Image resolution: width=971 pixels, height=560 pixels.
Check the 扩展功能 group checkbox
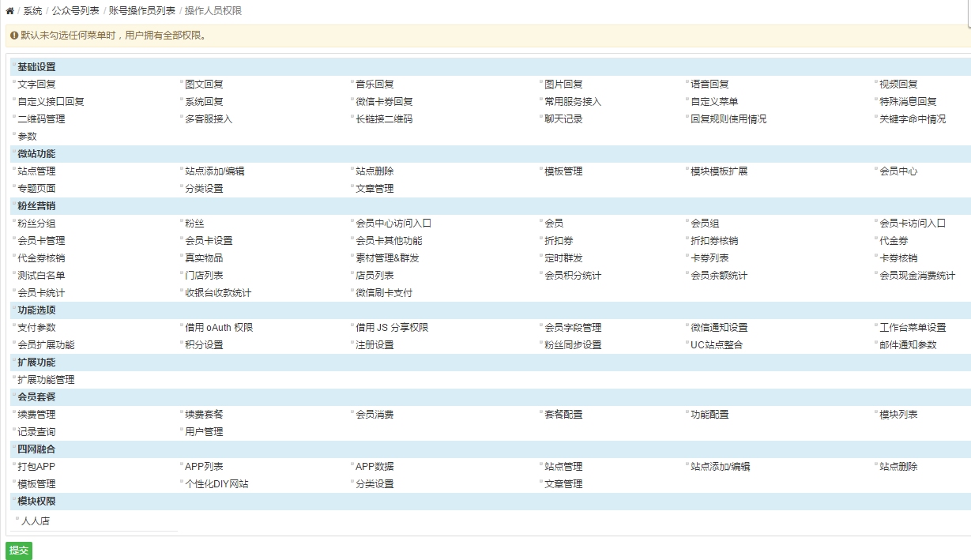pyautogui.click(x=14, y=360)
